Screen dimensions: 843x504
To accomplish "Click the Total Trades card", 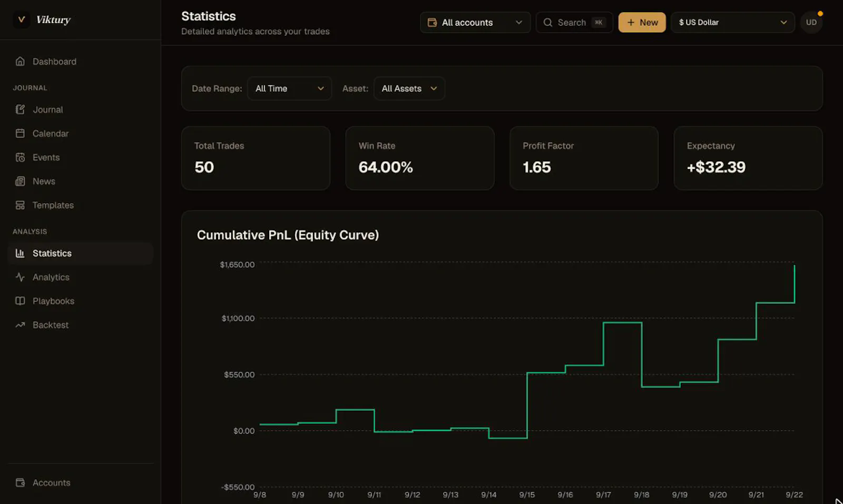I will 256,158.
